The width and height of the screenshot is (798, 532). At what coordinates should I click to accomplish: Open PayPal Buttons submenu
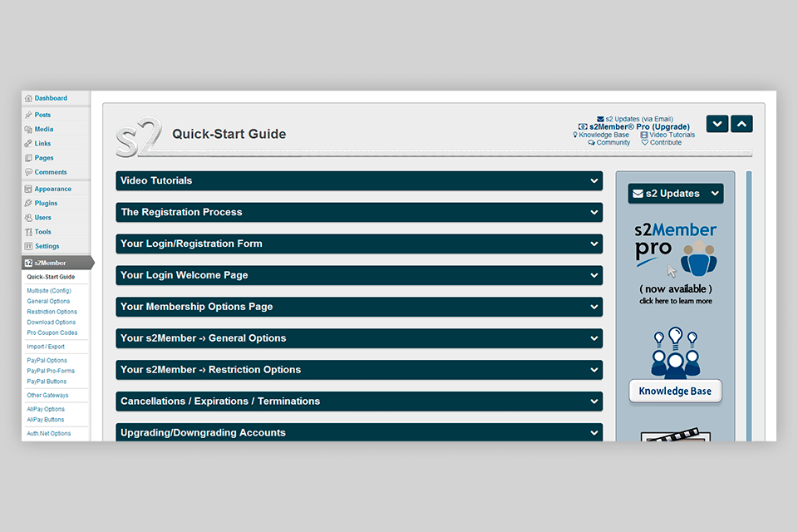pos(47,382)
